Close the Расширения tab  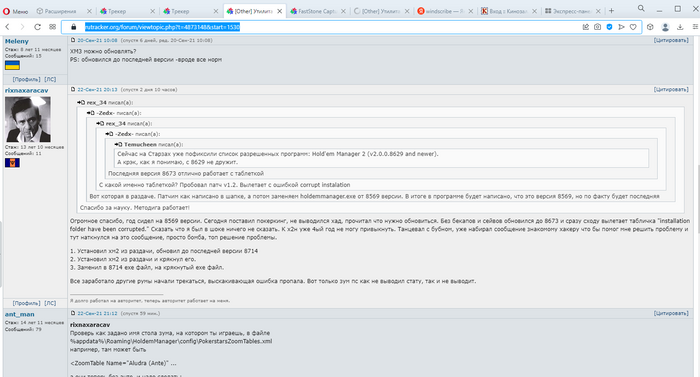[89, 11]
